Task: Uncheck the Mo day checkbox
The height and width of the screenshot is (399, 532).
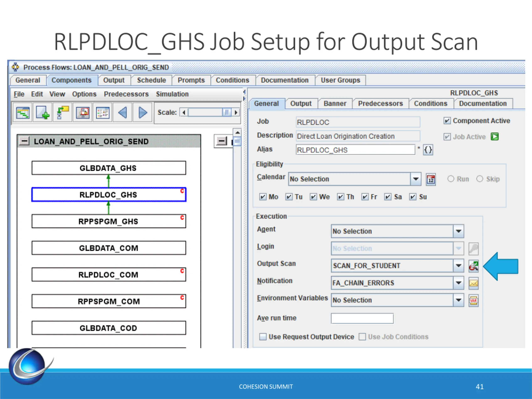Action: (x=263, y=197)
